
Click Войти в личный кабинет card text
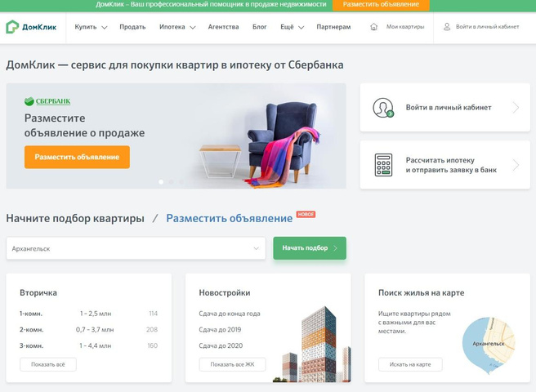click(x=449, y=108)
